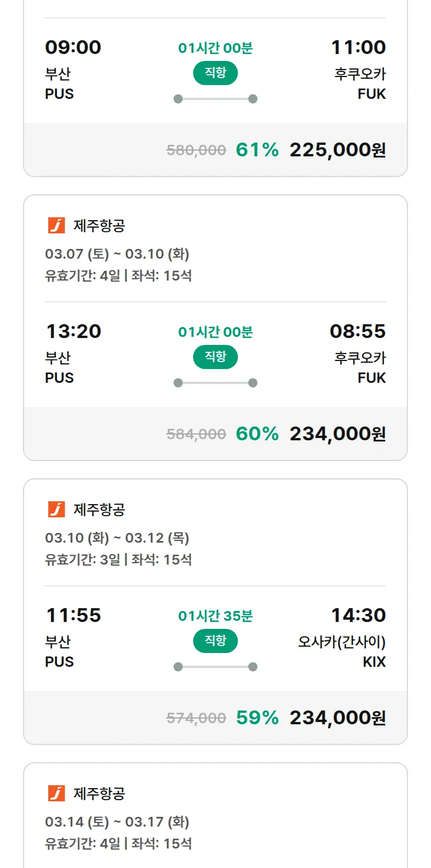Open the 03.14 (토) ~ 03.17 (화) date range
This screenshot has height=868, width=431.
tap(117, 822)
